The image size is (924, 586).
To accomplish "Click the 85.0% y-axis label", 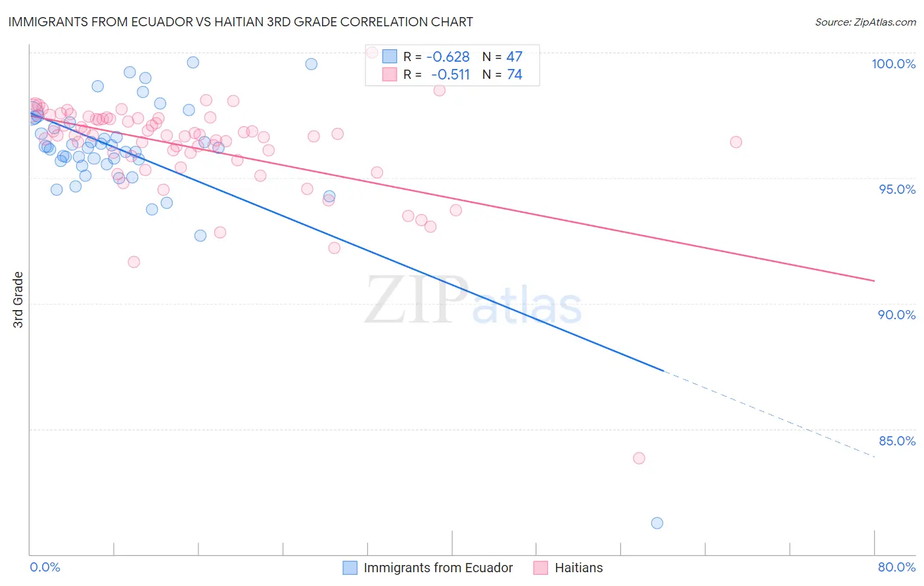I will point(897,441).
